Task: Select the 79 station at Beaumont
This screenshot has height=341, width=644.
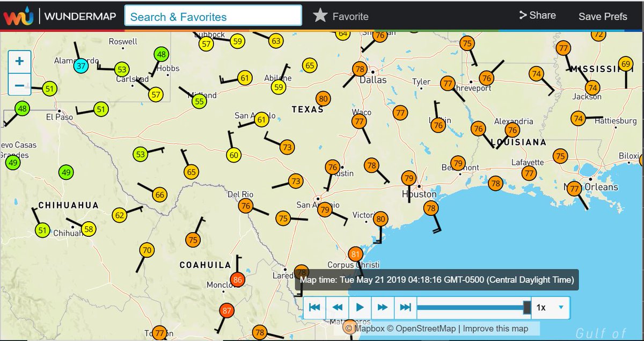Action: coord(457,163)
